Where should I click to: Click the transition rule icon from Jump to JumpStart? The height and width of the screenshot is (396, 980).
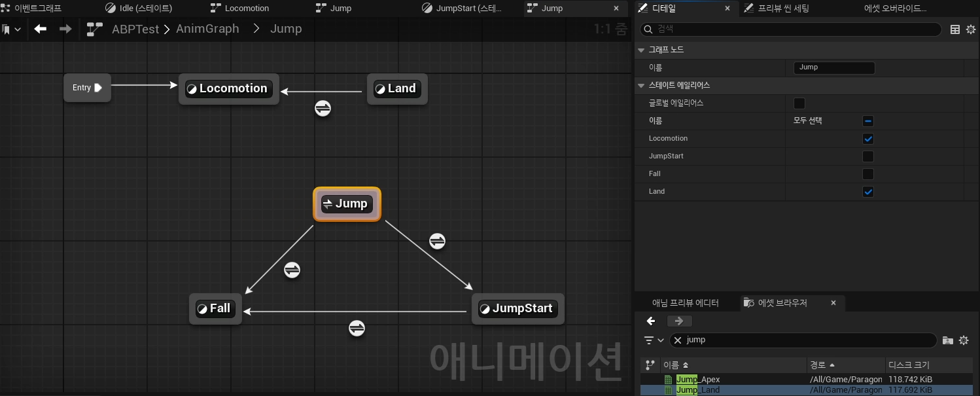(x=437, y=242)
